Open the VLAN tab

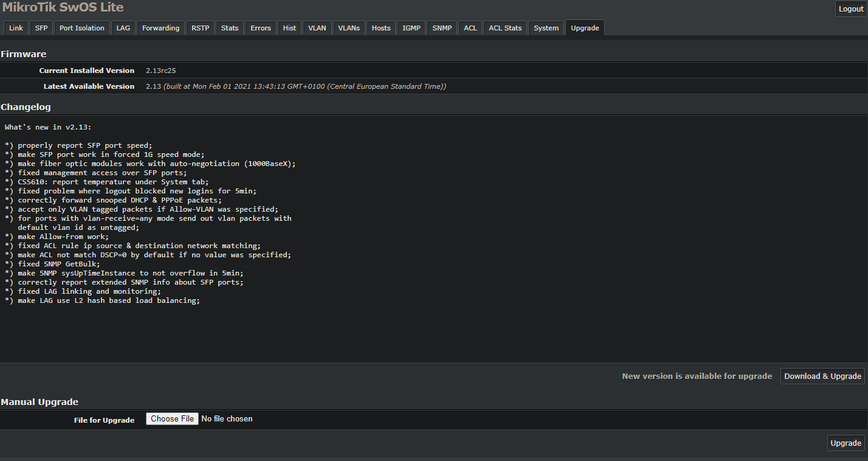[x=317, y=27]
